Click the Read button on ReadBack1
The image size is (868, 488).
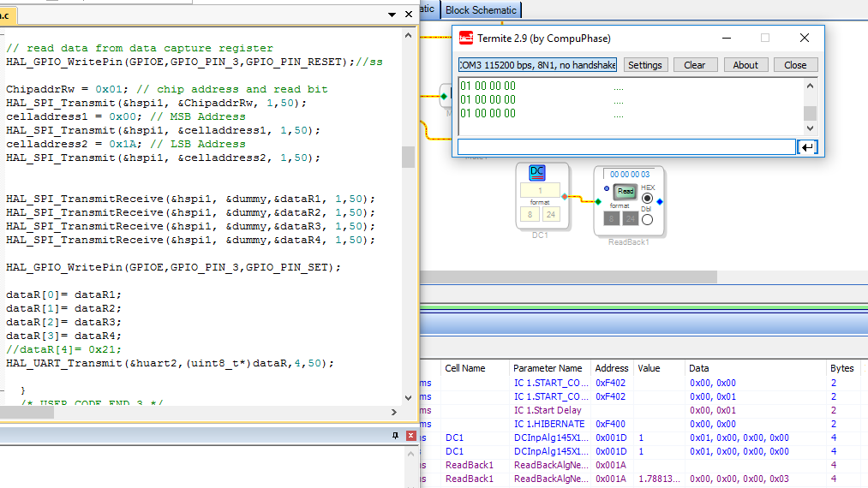pos(625,191)
